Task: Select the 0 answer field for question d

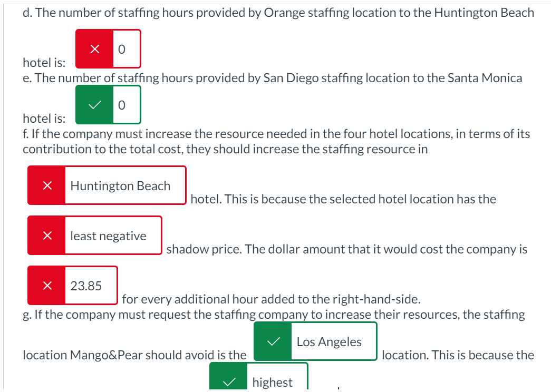Action: [x=122, y=48]
